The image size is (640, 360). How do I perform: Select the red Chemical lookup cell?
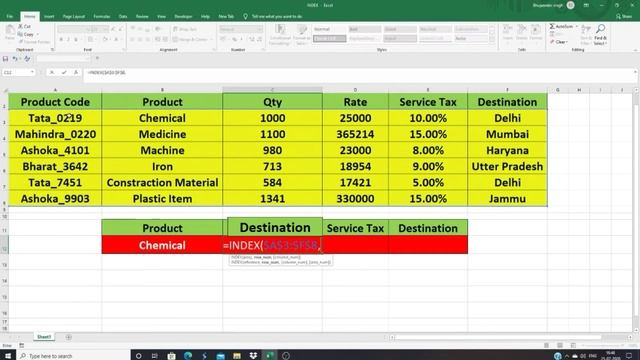162,245
